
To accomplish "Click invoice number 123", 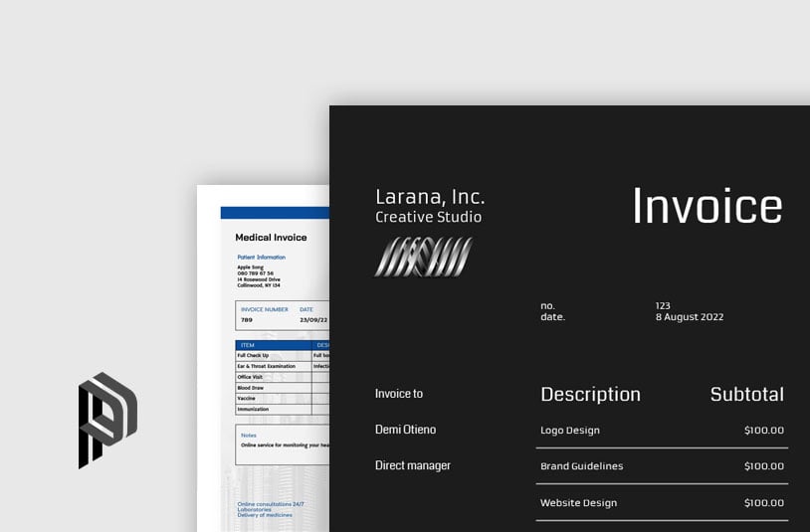I will [663, 305].
